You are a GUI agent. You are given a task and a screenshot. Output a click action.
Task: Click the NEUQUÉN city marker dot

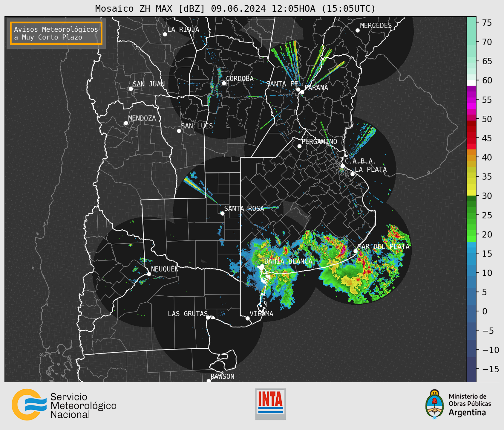click(x=149, y=274)
